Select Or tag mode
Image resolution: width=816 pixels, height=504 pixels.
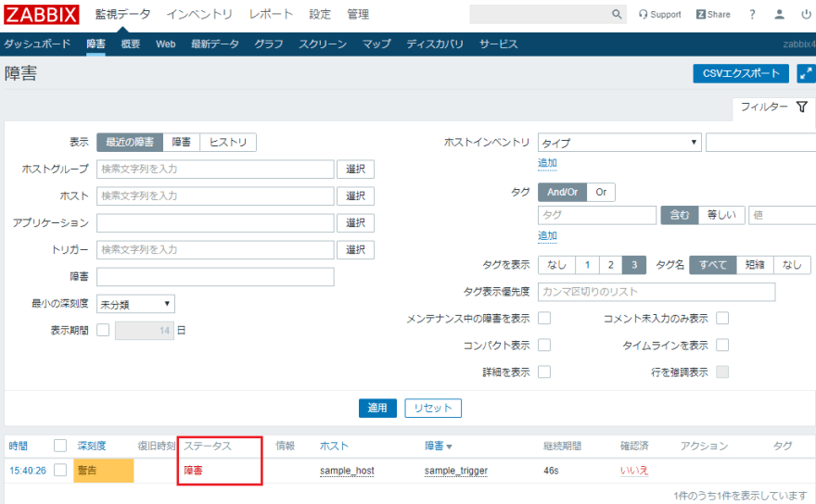[601, 192]
